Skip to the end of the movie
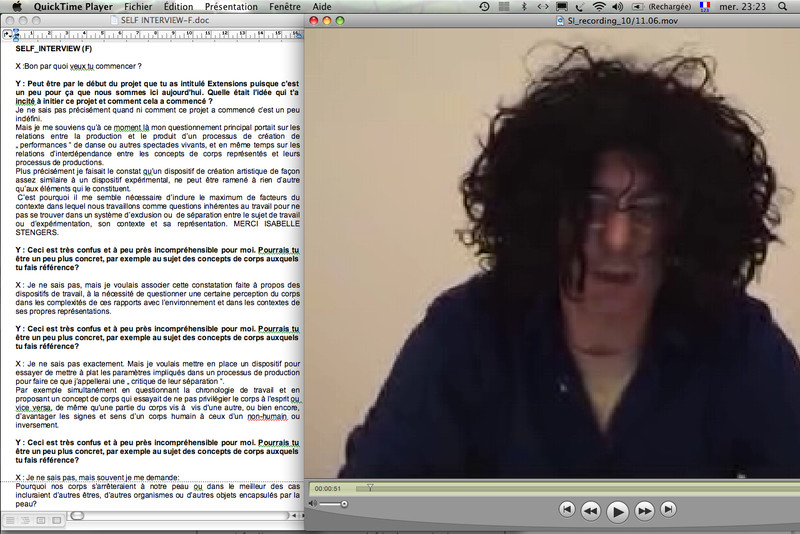 click(x=669, y=511)
